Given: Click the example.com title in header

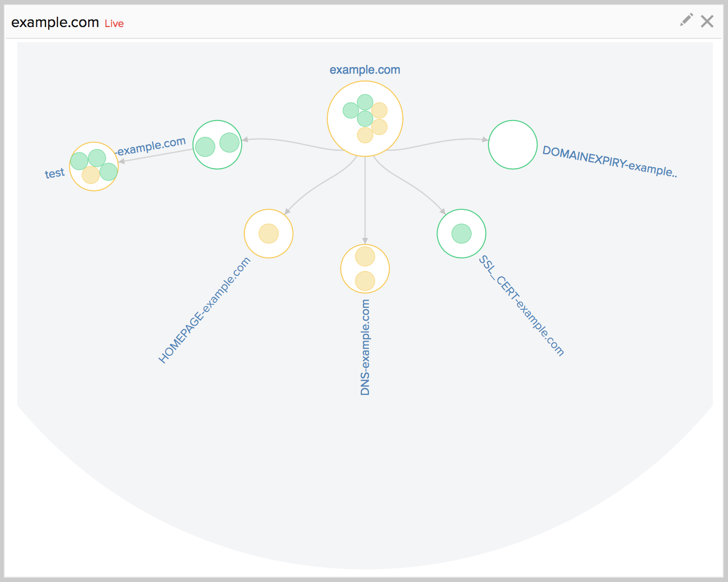Looking at the screenshot, I should click(55, 22).
